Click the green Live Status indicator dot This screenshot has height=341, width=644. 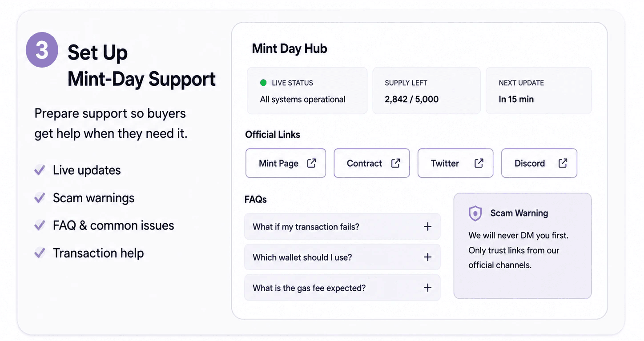pos(263,83)
